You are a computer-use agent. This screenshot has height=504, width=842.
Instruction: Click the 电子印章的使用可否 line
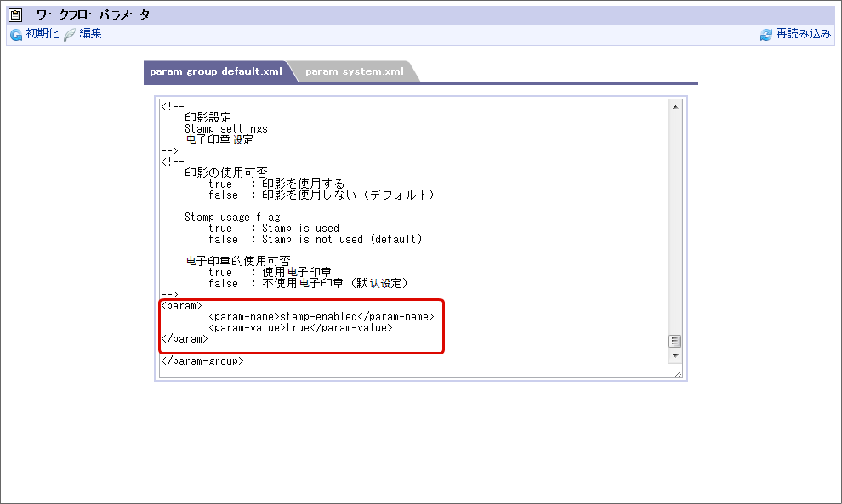point(238,262)
